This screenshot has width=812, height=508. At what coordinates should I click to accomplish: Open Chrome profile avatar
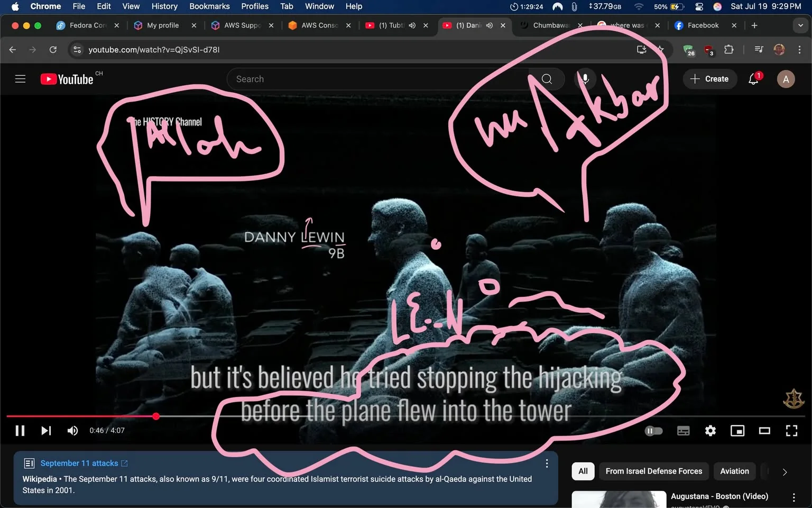point(779,49)
